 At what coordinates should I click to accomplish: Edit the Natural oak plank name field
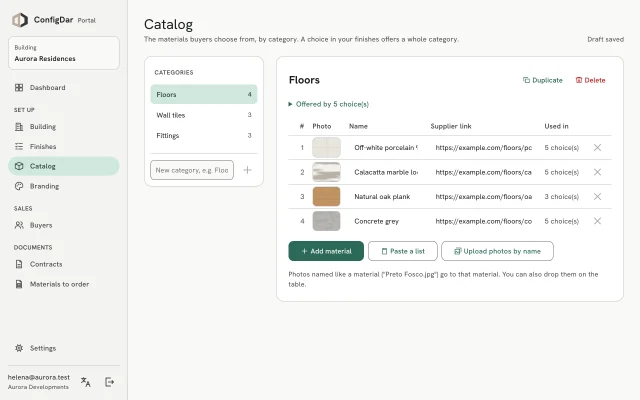386,196
